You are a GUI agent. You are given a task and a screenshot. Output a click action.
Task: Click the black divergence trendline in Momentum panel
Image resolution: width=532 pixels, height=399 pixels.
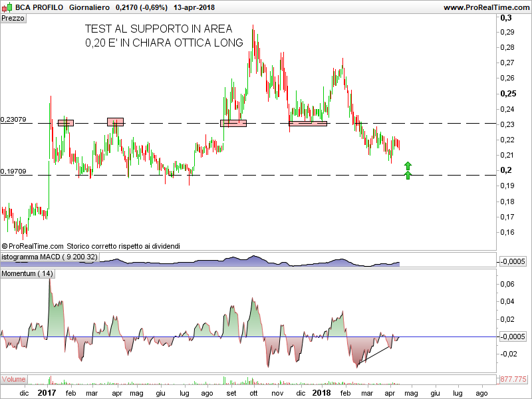(374, 356)
